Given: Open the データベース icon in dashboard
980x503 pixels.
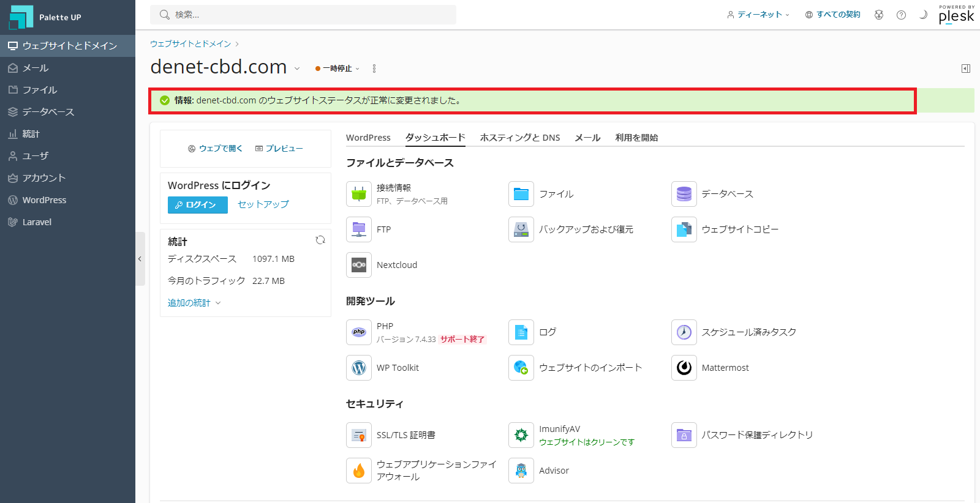Looking at the screenshot, I should [684, 194].
